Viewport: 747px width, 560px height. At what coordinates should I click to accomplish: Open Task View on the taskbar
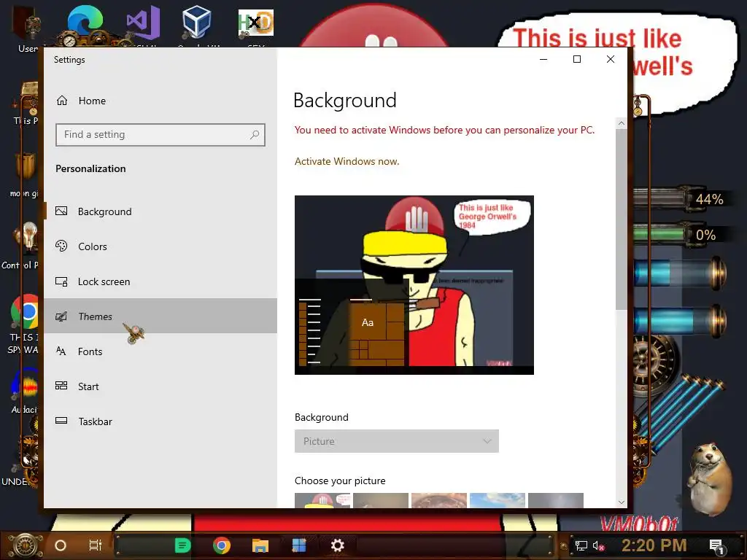[96, 545]
